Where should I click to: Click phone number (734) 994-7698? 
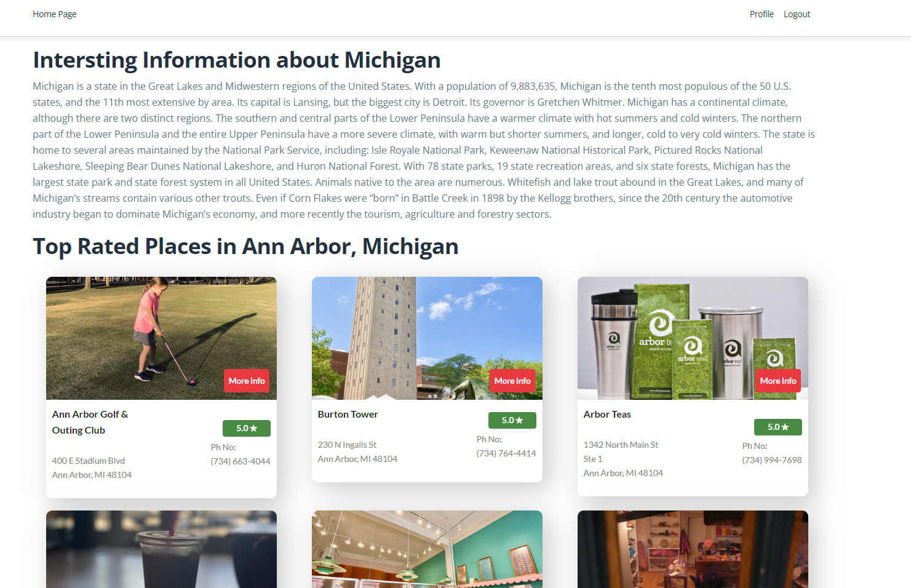click(772, 460)
